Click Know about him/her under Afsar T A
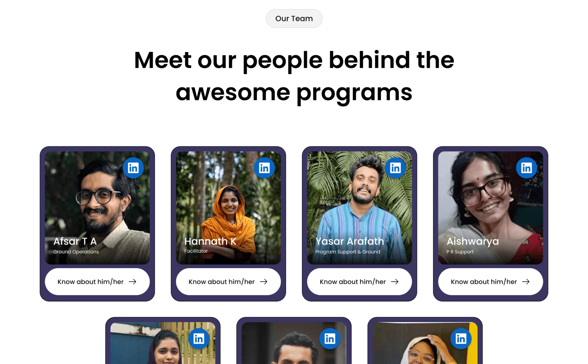Image resolution: width=588 pixels, height=364 pixels. (x=97, y=282)
